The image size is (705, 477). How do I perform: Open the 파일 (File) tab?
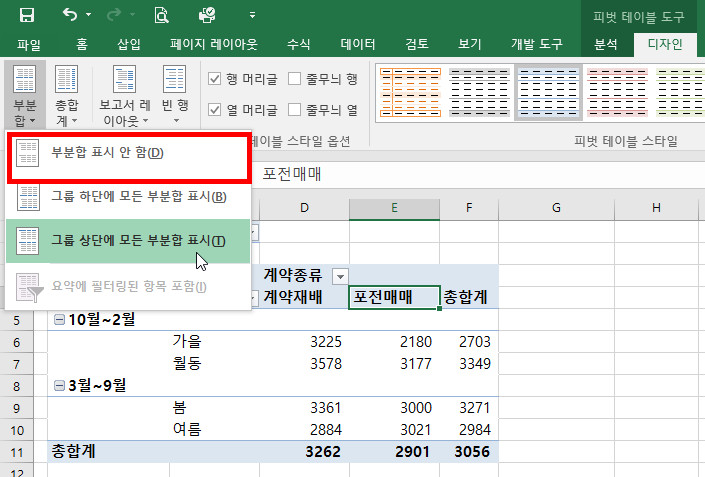[29, 44]
